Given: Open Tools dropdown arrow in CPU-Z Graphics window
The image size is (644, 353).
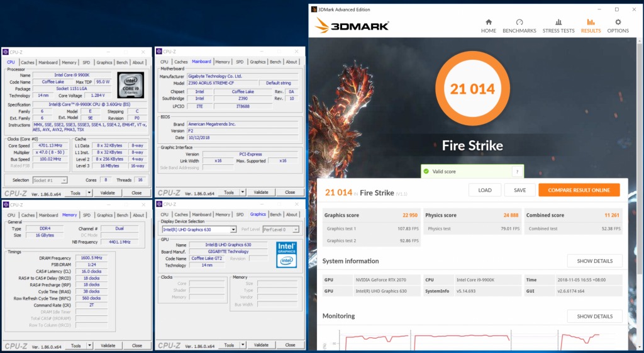Looking at the screenshot, I should [x=243, y=345].
